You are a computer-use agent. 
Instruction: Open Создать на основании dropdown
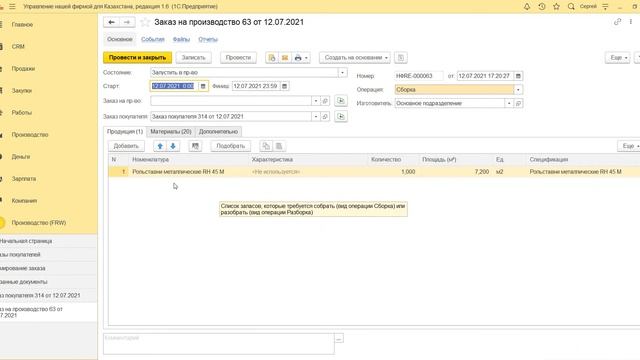(355, 58)
